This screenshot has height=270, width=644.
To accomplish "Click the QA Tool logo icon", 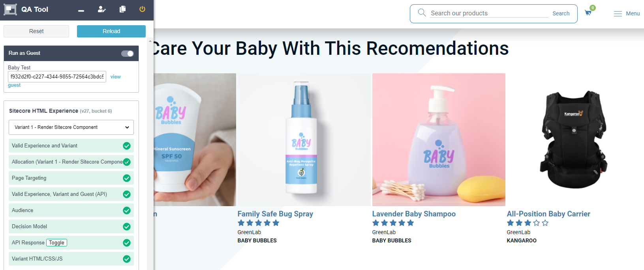I will (10, 9).
